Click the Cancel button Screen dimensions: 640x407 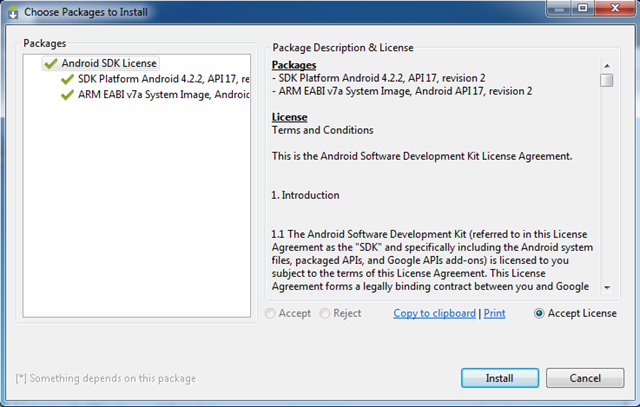pos(585,378)
